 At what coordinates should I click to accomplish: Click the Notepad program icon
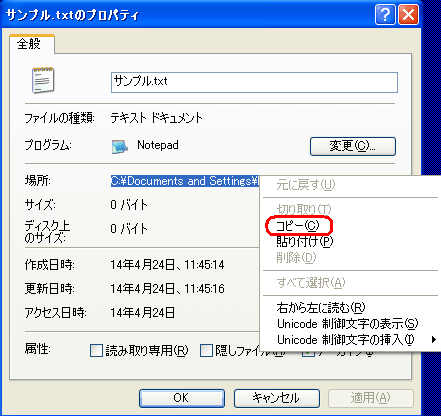tap(119, 146)
